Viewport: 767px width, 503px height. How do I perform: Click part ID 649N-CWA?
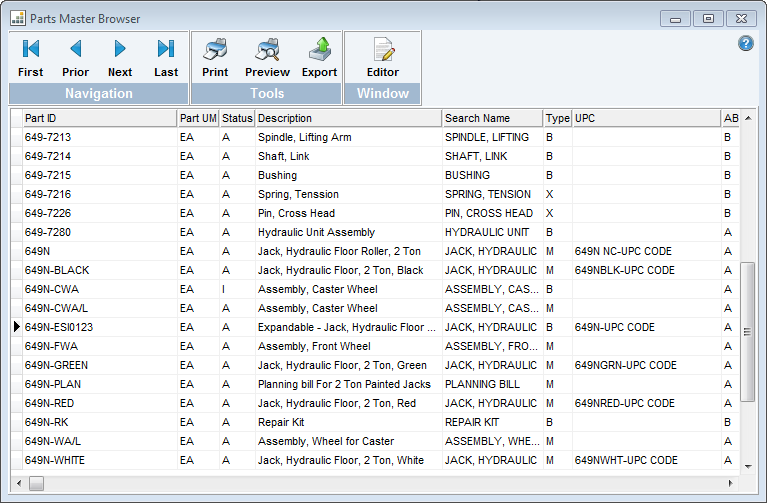(51, 289)
